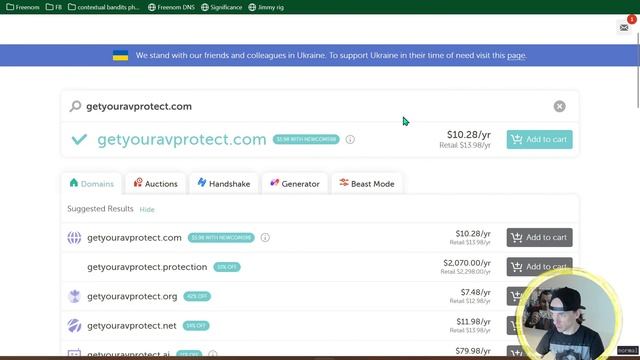The image size is (640, 360).
Task: Click the search magnifier icon
Action: [75, 106]
